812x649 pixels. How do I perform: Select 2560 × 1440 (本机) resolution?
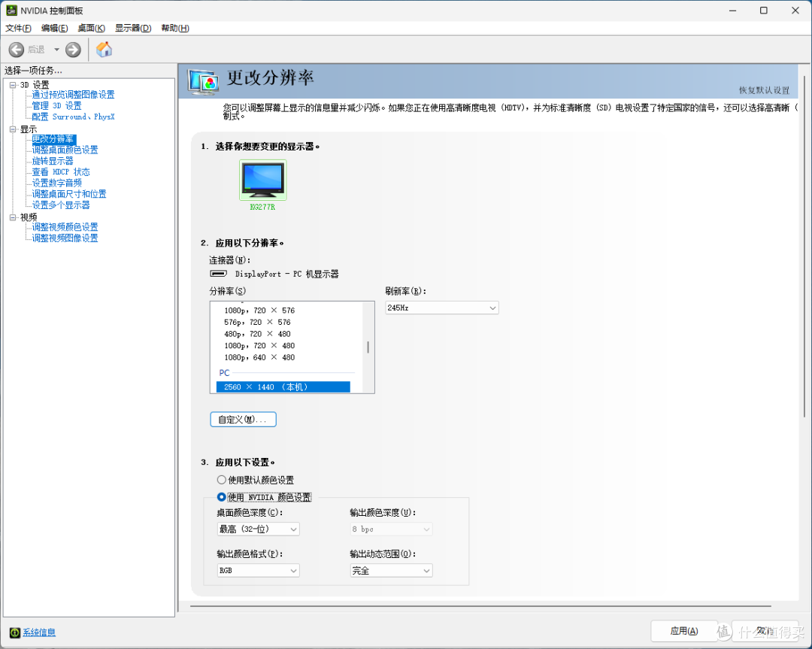click(x=283, y=387)
